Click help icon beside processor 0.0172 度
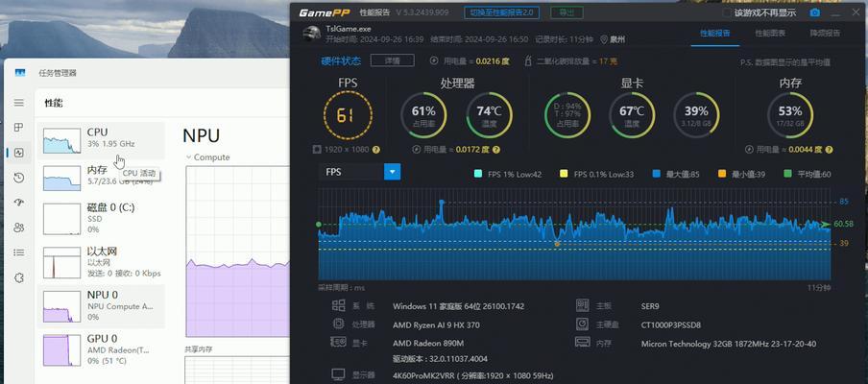 coord(496,150)
